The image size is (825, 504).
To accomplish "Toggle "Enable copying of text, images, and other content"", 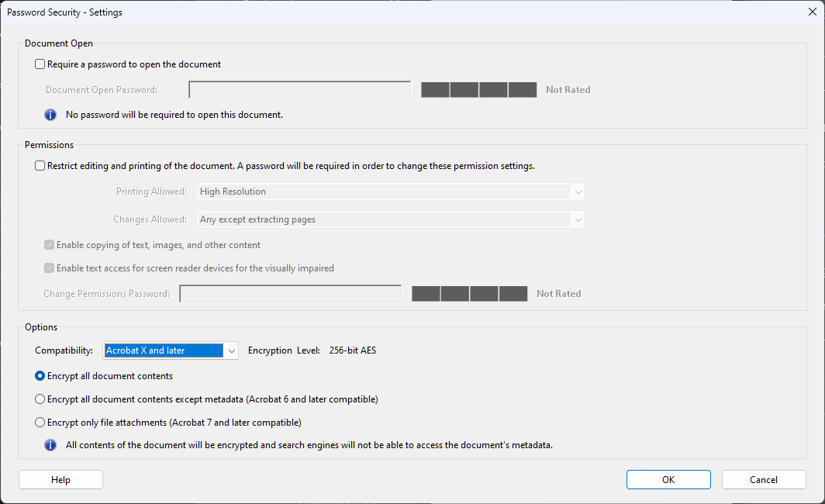I will [x=49, y=243].
